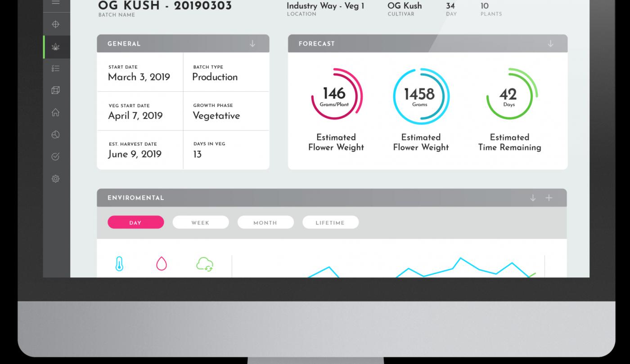Viewport: 630px width, 364px height.
Task: Collapse the General panel arrow
Action: pos(252,44)
